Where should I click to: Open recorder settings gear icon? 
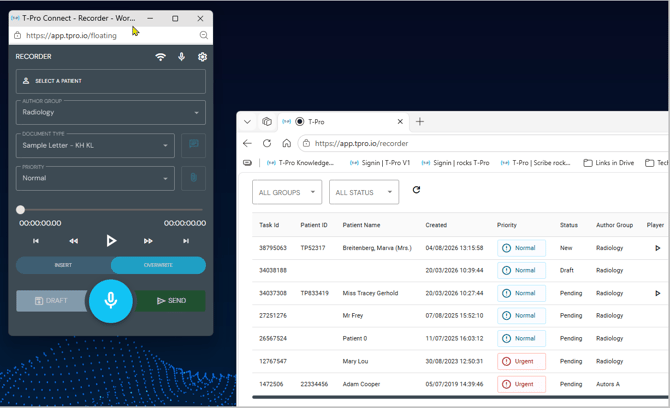202,57
